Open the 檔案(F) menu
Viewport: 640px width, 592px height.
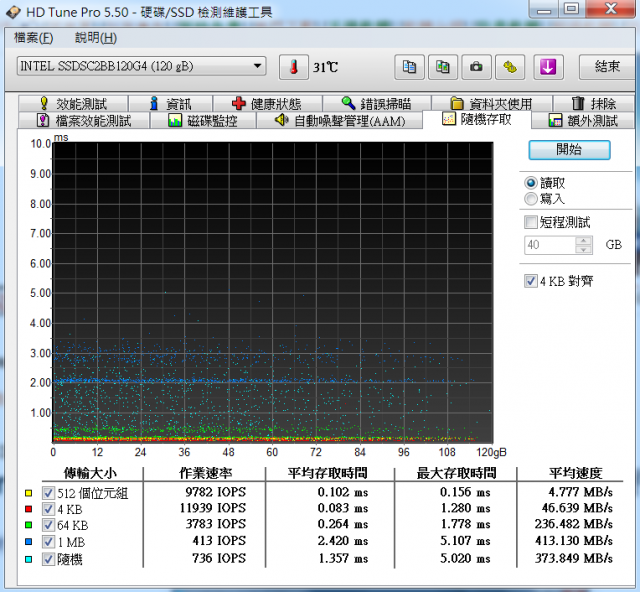[x=33, y=38]
